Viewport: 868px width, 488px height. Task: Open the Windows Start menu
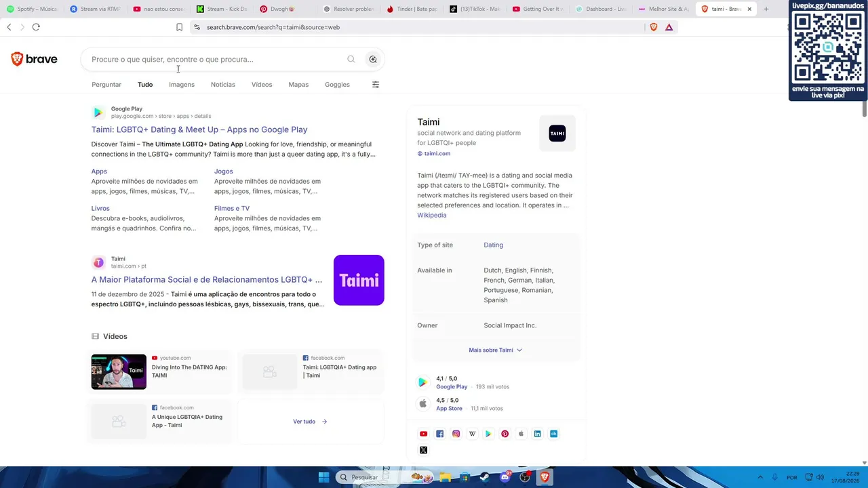point(323,477)
